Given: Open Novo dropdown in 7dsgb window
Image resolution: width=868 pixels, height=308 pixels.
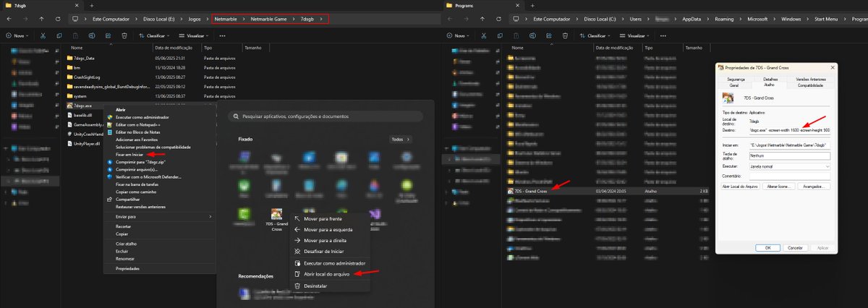Looking at the screenshot, I should tap(18, 35).
